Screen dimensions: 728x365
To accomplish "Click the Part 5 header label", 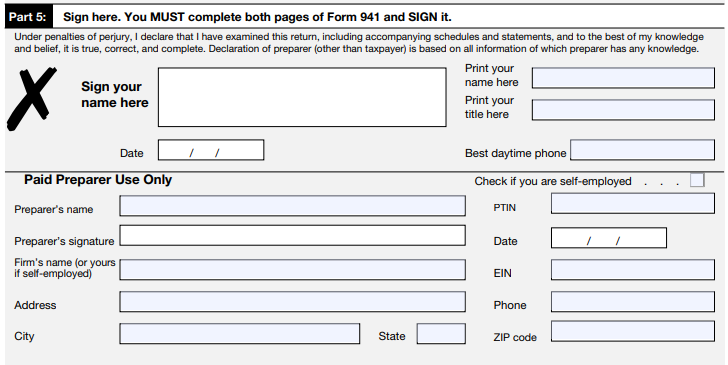I will point(28,17).
